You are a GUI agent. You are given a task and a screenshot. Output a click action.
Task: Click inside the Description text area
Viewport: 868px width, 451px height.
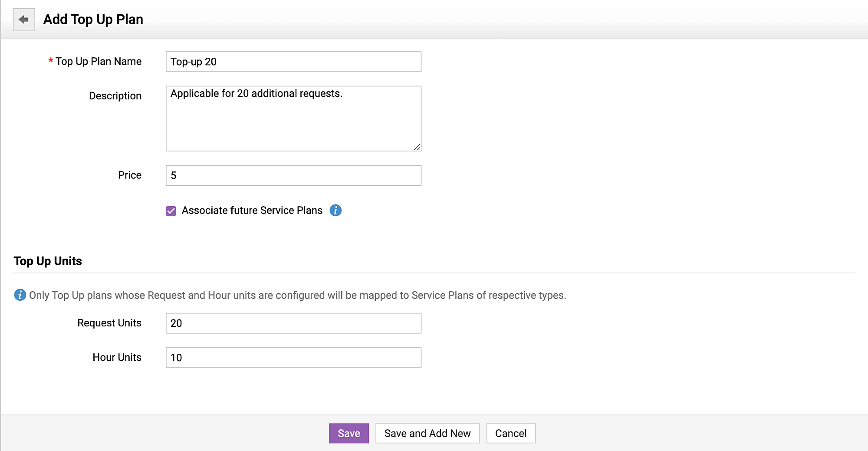pos(293,119)
